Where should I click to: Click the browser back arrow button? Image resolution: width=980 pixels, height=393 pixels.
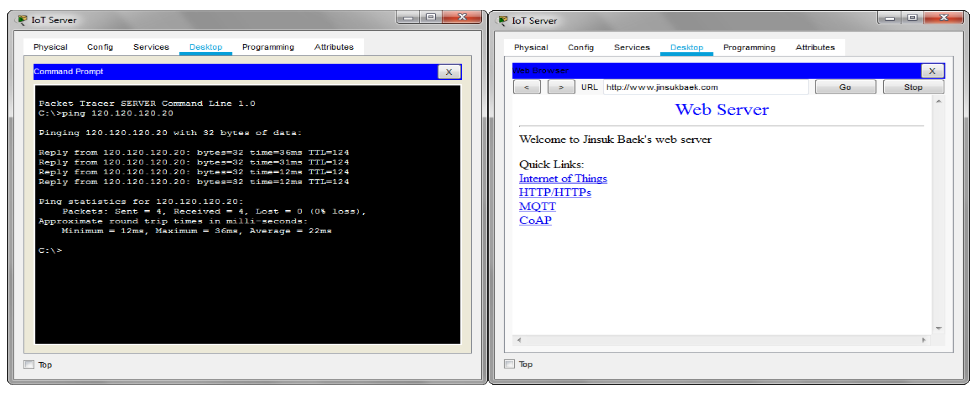[527, 87]
